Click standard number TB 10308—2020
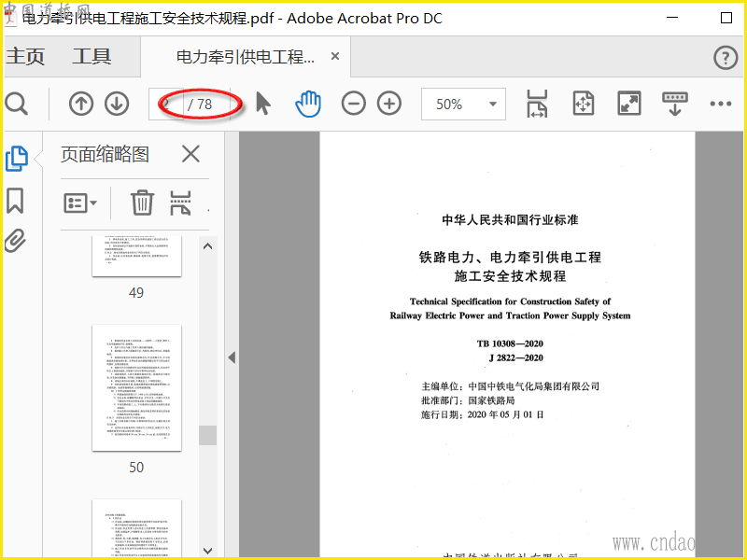 (x=510, y=343)
